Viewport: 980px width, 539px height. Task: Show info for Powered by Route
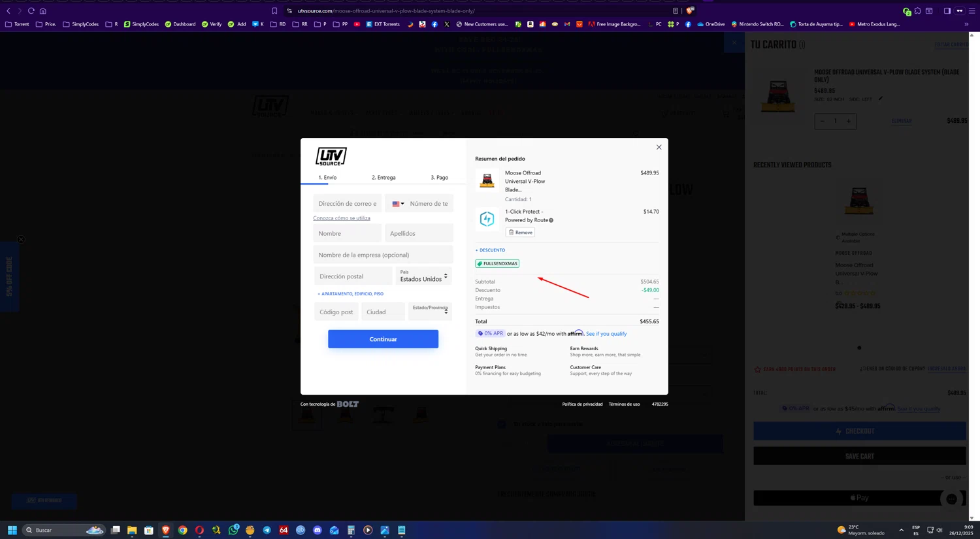pyautogui.click(x=551, y=220)
